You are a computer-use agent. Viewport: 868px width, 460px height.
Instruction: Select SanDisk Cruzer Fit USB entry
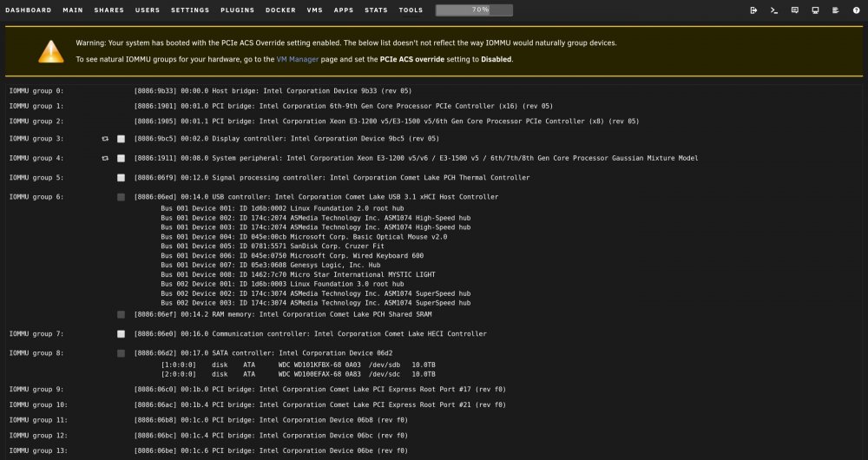coord(273,246)
